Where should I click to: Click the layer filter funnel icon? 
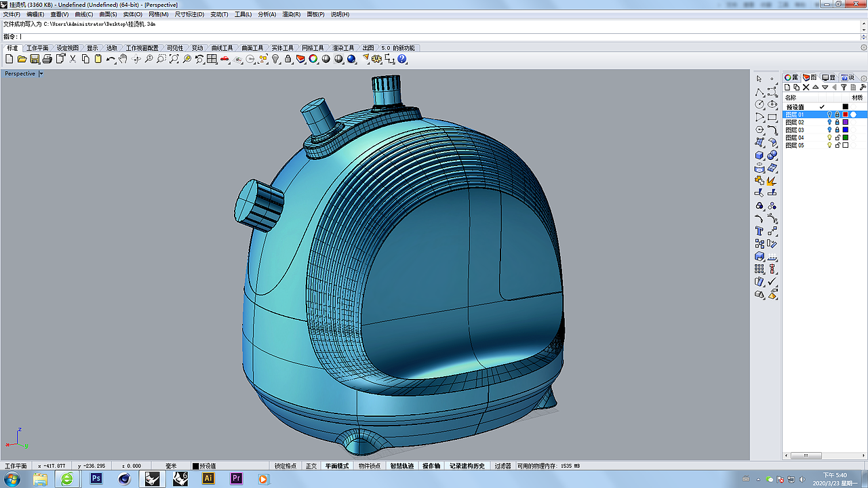(844, 87)
